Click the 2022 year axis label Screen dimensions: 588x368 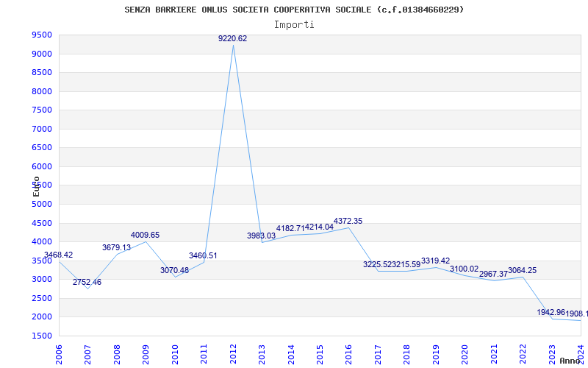click(523, 354)
